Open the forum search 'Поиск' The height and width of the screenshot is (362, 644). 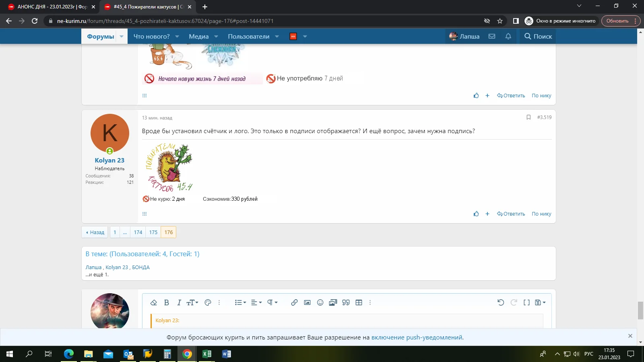pyautogui.click(x=538, y=36)
